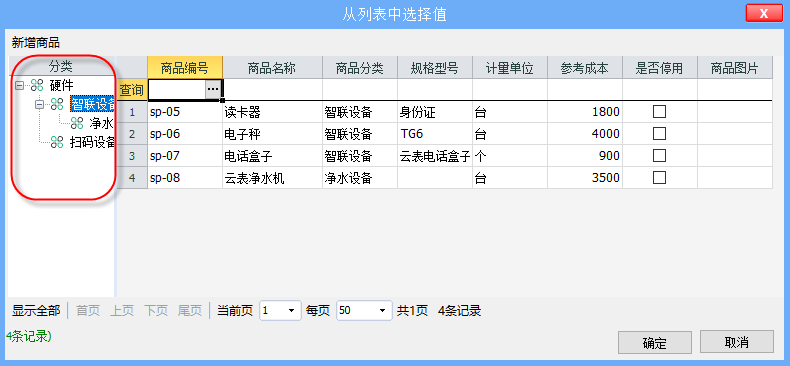The height and width of the screenshot is (366, 790).
Task: Click the icon beside 硬件 tree node
Action: point(37,86)
